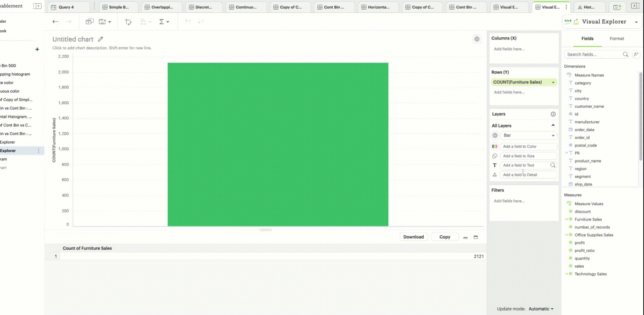This screenshot has height=315, width=644.
Task: Expand the COUNT(Furniture Sales) pill dropdown
Action: (553, 82)
